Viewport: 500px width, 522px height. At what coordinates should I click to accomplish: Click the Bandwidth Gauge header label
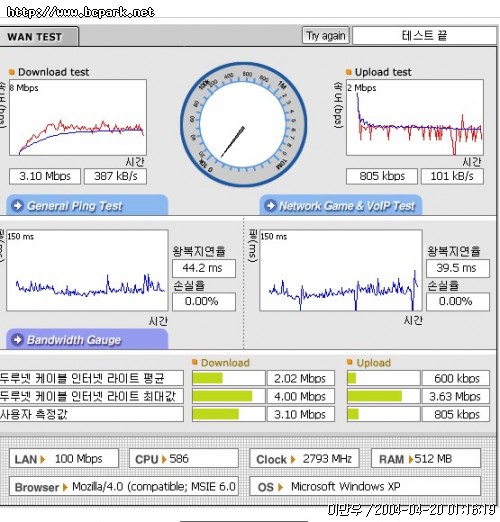coord(74,340)
